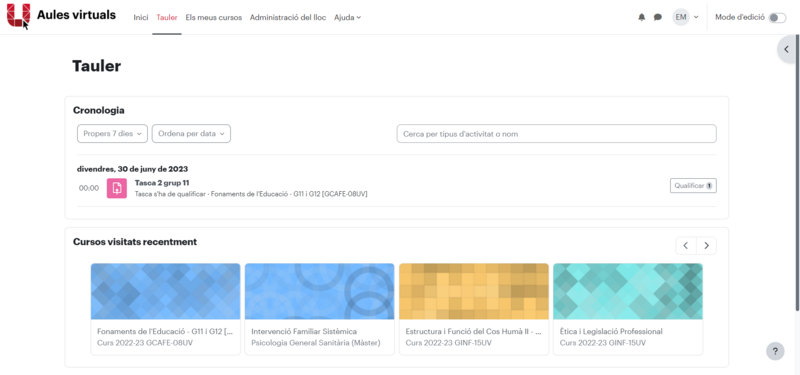Show next recently visited courses arrow
The image size is (800, 375).
(706, 246)
